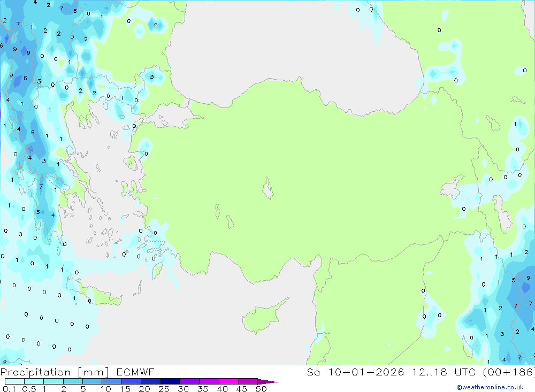Click the 0.1–0.5 mm legend color box
The height and width of the screenshot is (392, 535).
[14, 381]
